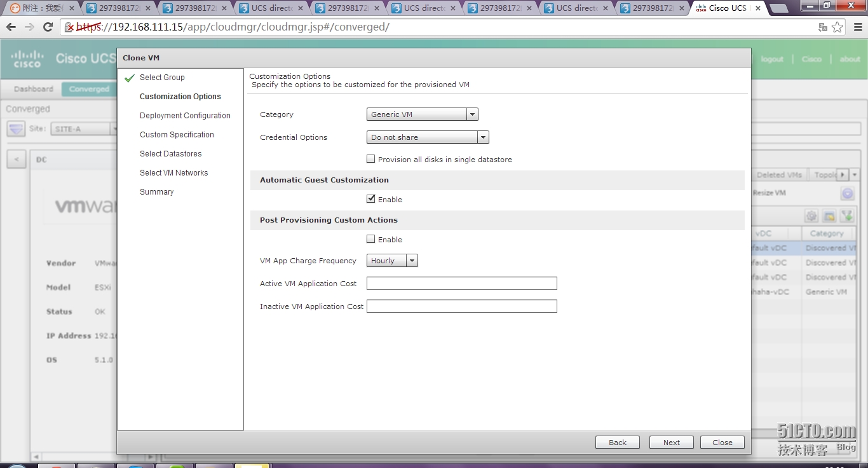
Task: Select the Summary wizard step
Action: click(157, 192)
